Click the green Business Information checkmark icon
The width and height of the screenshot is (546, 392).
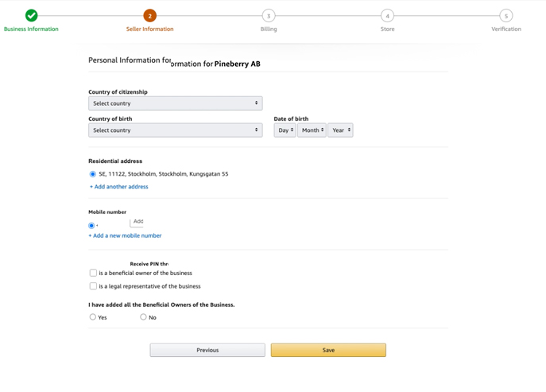[31, 15]
